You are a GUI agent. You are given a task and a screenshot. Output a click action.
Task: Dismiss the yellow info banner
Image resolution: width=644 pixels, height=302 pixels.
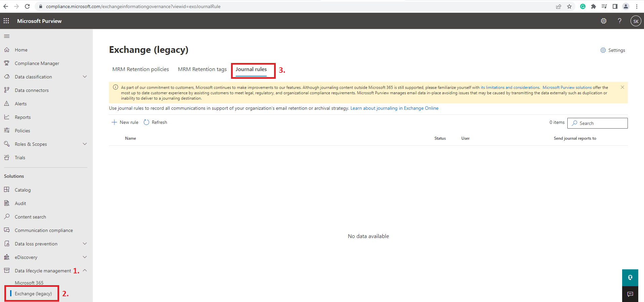point(622,87)
